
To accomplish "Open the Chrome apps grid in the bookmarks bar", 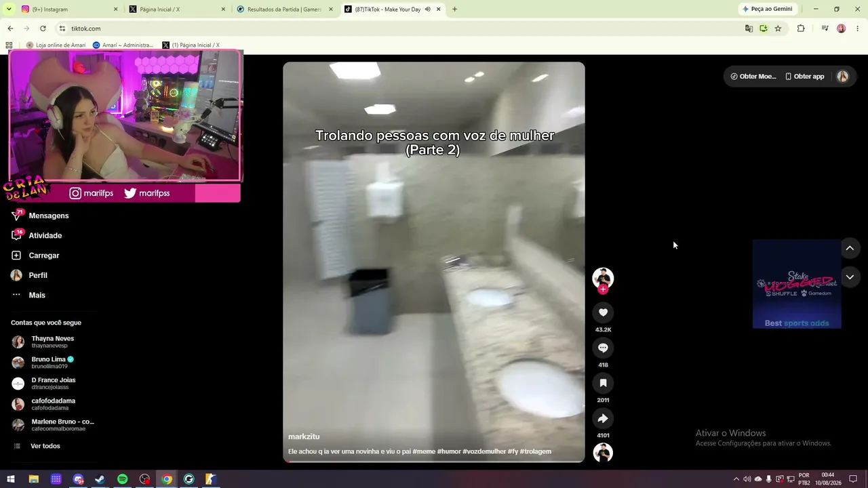I will coord(9,45).
